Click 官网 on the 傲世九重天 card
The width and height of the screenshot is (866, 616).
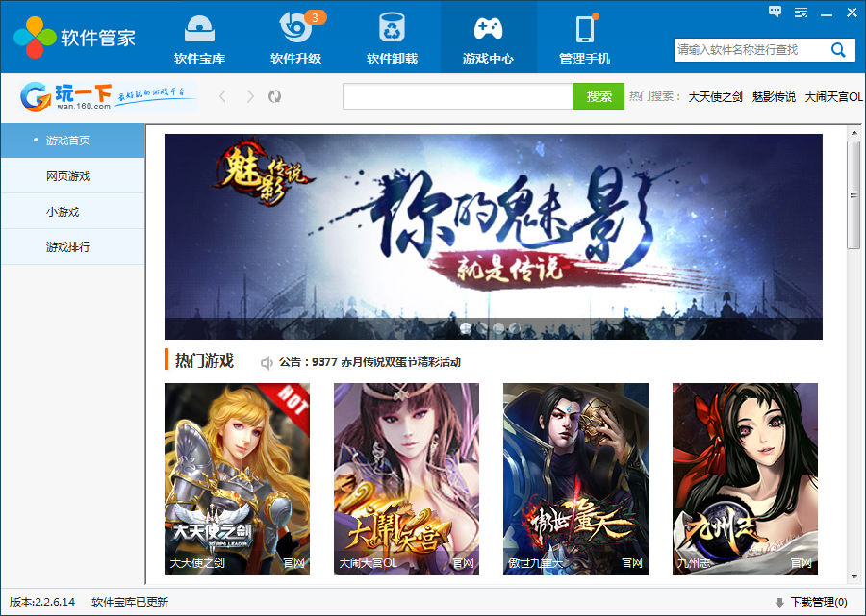click(632, 563)
